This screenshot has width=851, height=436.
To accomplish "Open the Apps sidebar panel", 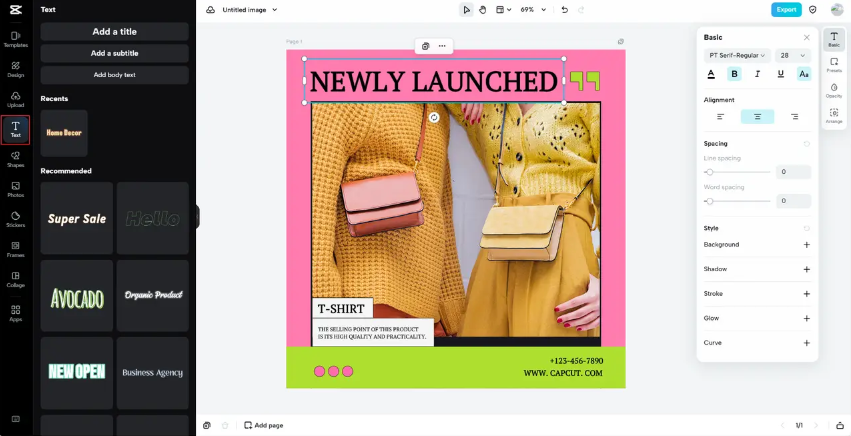I will (16, 313).
